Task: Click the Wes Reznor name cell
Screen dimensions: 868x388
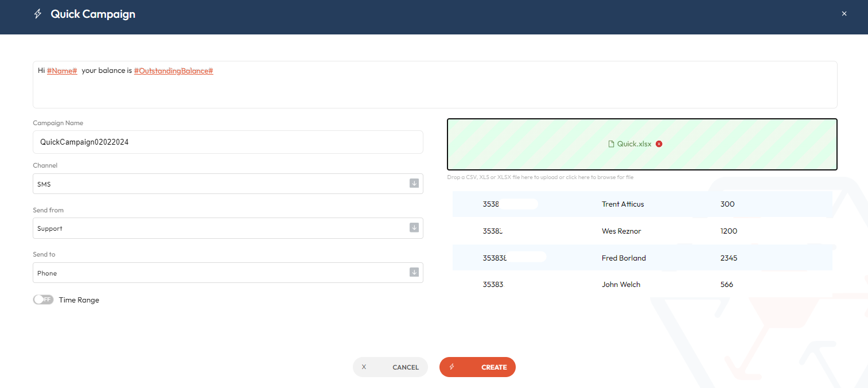Action: click(621, 231)
